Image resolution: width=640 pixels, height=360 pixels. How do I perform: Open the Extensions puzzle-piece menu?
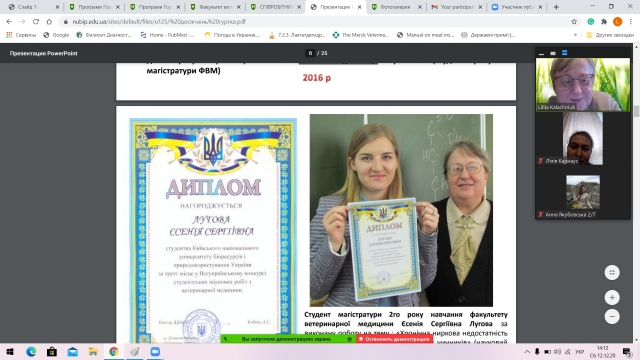tap(604, 22)
